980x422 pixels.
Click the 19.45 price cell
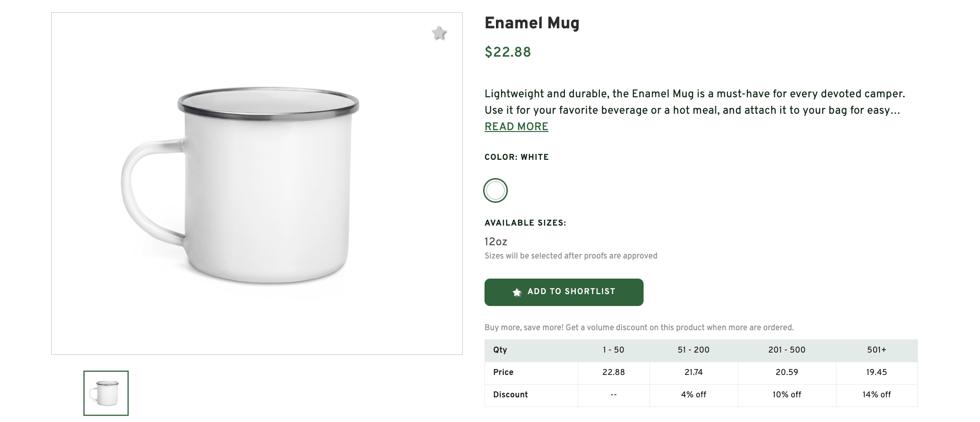875,372
